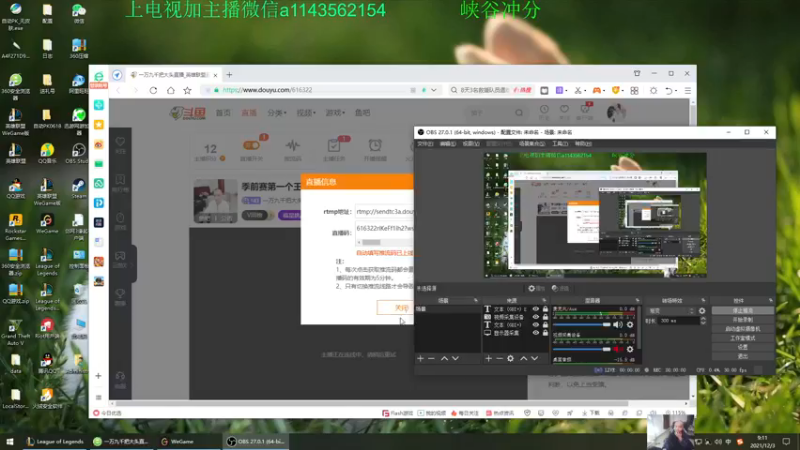Unlock the first text source in OBS

(545, 309)
